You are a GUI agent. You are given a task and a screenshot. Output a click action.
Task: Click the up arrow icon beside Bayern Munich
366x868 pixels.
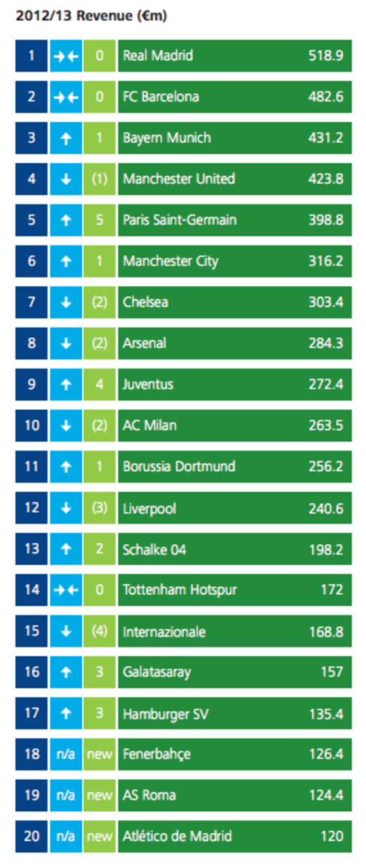click(x=65, y=138)
